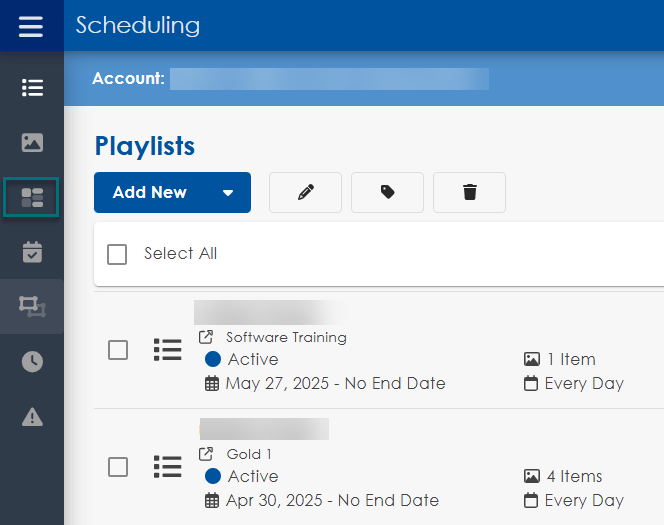Click the pencil edit button
Screen dimensions: 664x525
(305, 193)
